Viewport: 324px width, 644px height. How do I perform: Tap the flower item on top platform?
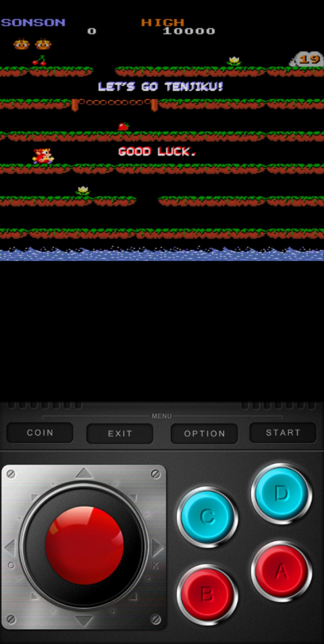(234, 61)
